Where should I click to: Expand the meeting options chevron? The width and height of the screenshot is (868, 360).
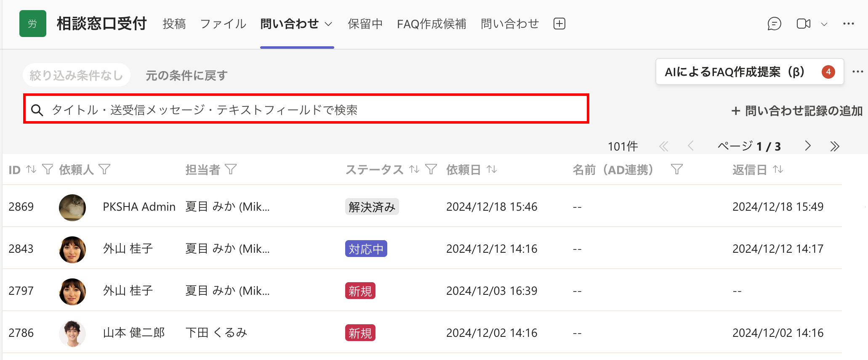[x=824, y=24]
